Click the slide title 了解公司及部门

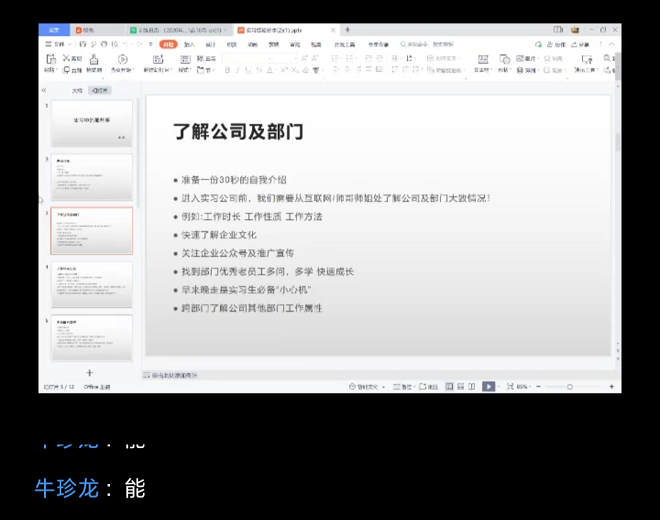point(238,132)
